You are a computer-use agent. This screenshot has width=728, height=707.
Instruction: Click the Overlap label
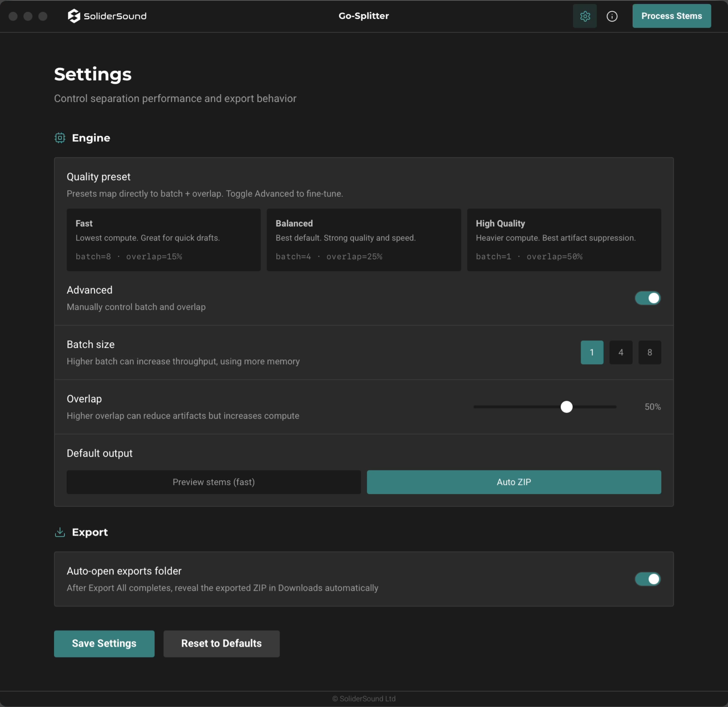(84, 399)
